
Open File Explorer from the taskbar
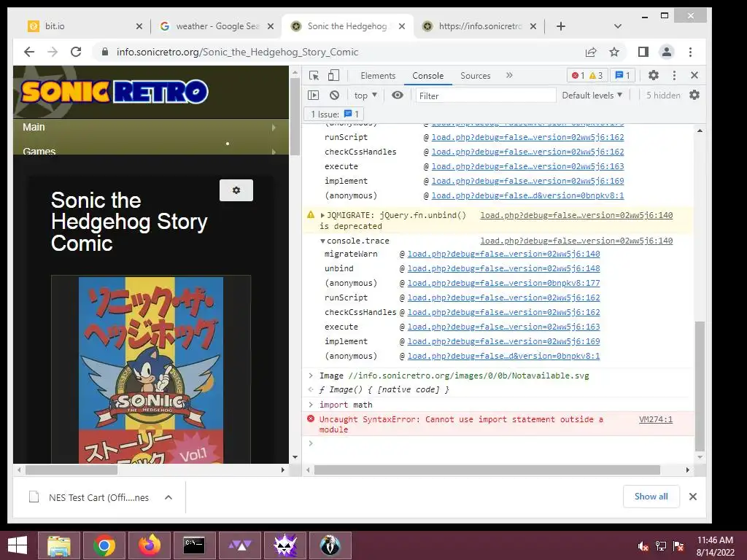(x=58, y=545)
